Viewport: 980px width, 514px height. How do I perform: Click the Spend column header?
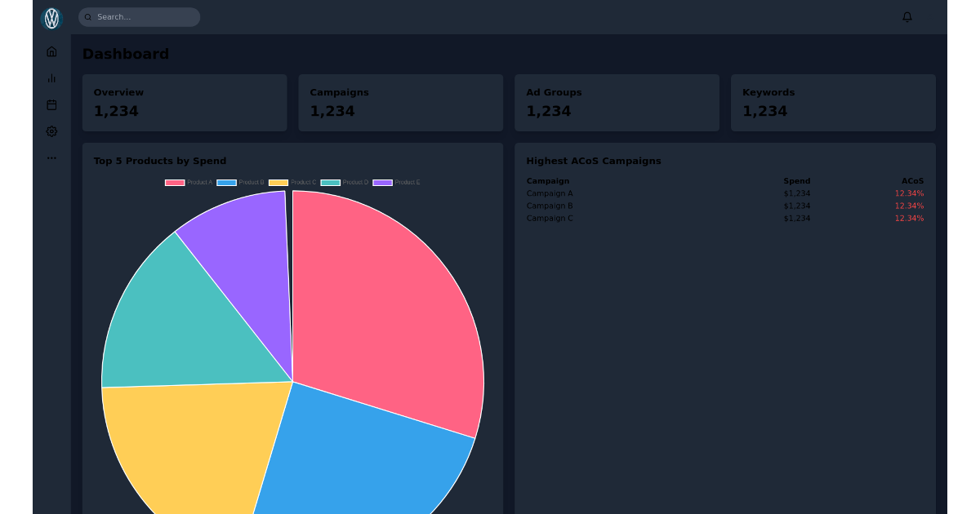796,180
